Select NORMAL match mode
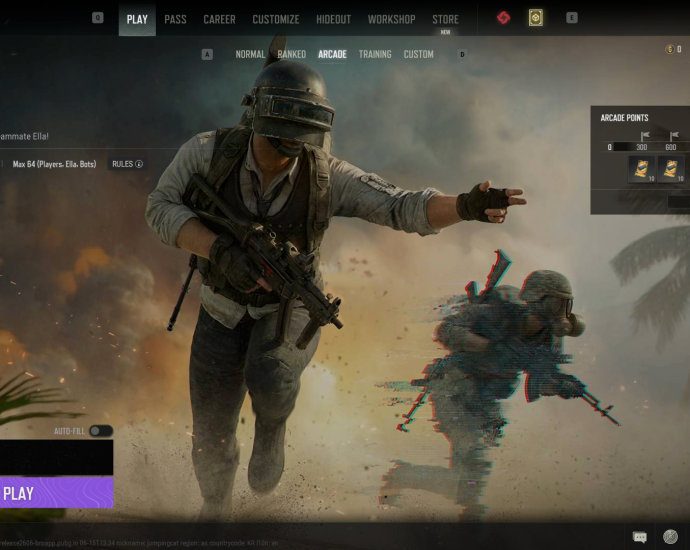The image size is (690, 550). click(250, 54)
